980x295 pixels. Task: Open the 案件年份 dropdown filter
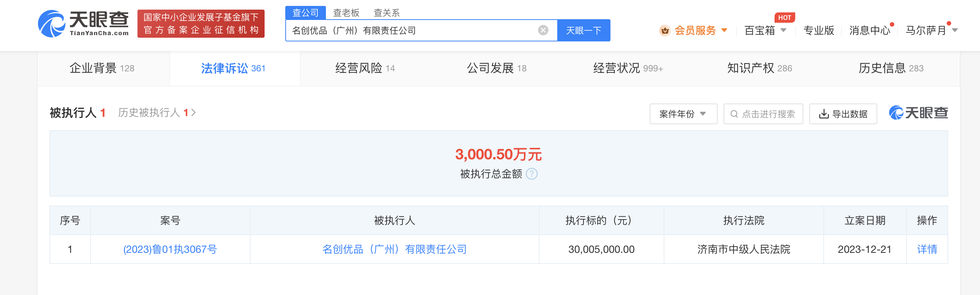pos(683,114)
